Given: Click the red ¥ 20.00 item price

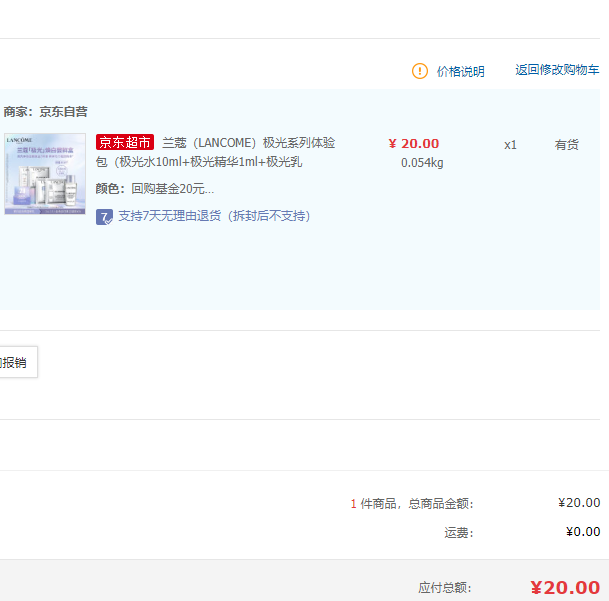Looking at the screenshot, I should click(x=414, y=144).
